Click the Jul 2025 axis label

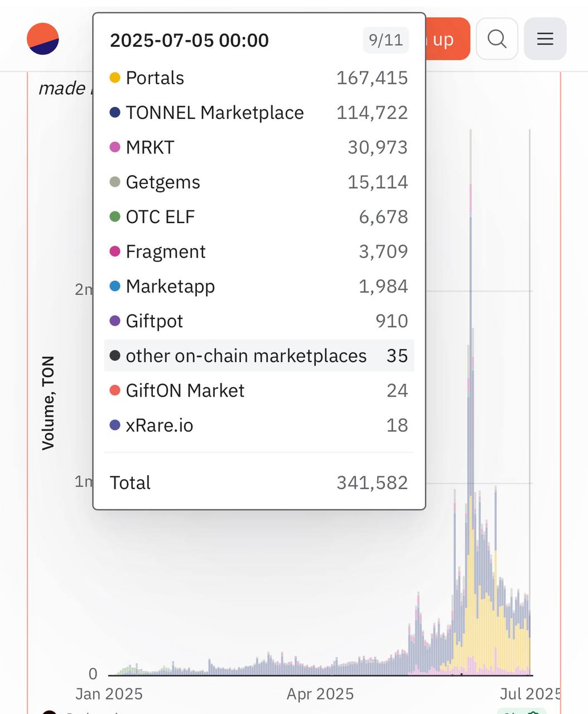530,694
